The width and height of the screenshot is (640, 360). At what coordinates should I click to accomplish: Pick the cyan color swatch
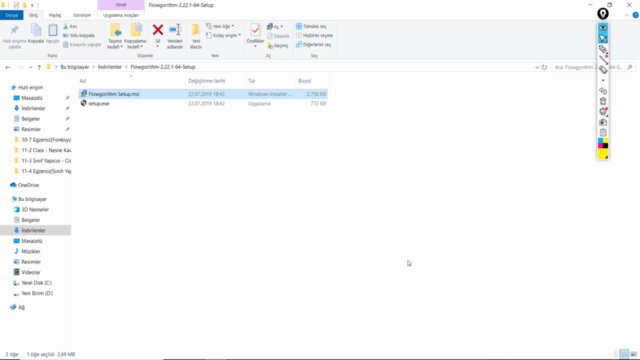click(600, 141)
